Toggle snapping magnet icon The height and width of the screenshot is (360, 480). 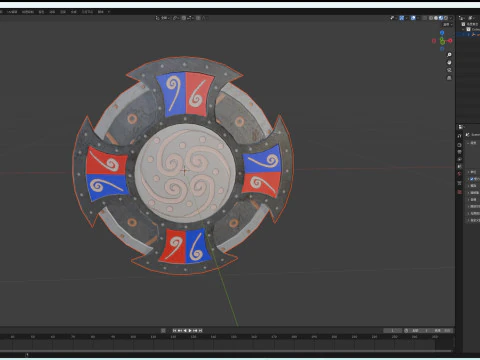coord(184,18)
